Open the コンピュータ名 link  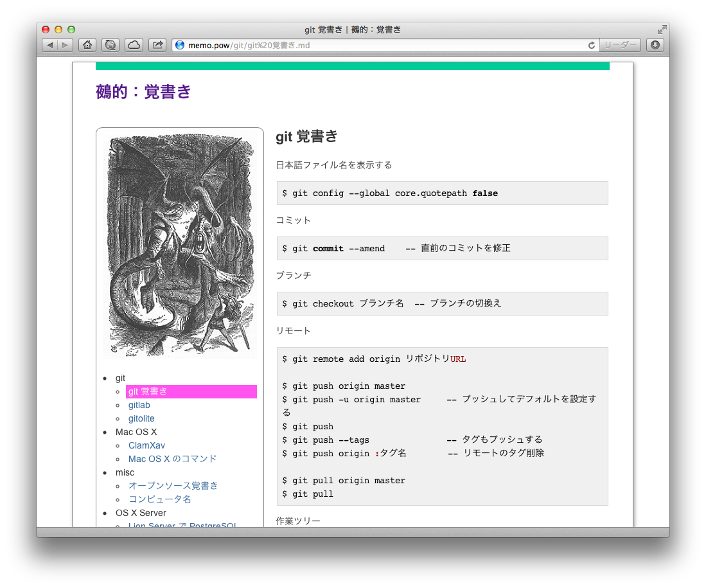coord(160,499)
